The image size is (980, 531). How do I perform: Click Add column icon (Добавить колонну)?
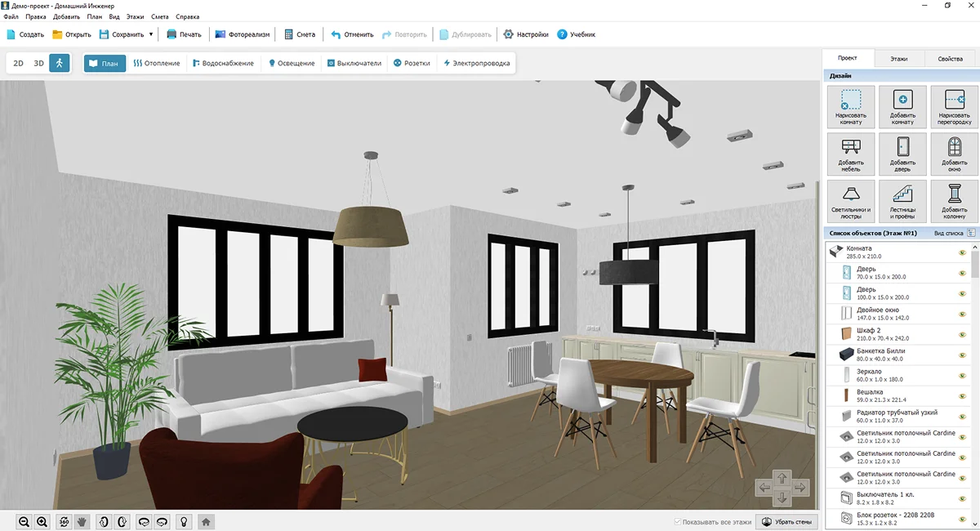click(x=954, y=202)
